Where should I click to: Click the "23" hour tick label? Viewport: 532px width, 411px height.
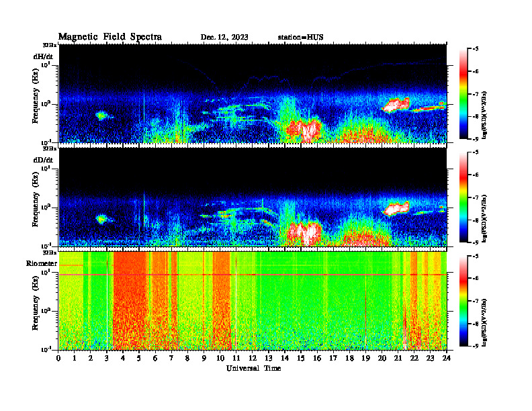click(430, 358)
